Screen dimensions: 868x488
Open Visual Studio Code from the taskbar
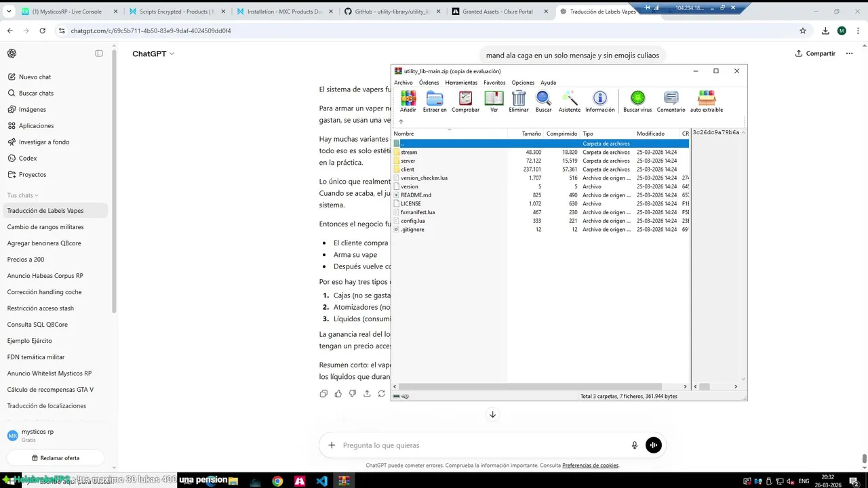(322, 481)
